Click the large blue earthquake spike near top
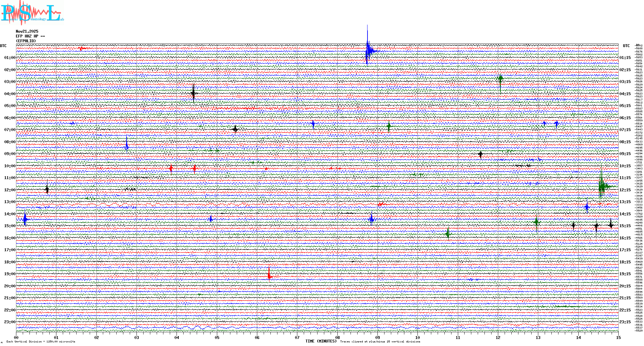The height and width of the screenshot is (346, 644). [x=368, y=51]
